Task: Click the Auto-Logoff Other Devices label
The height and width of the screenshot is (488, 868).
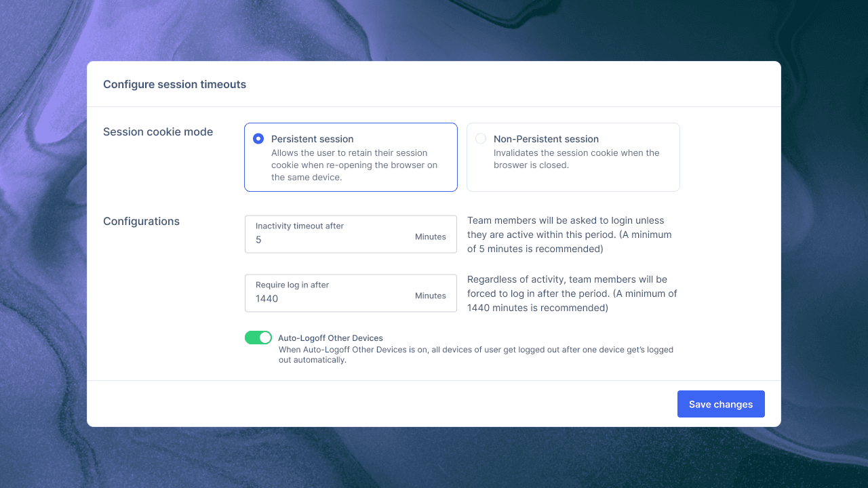Action: [330, 338]
